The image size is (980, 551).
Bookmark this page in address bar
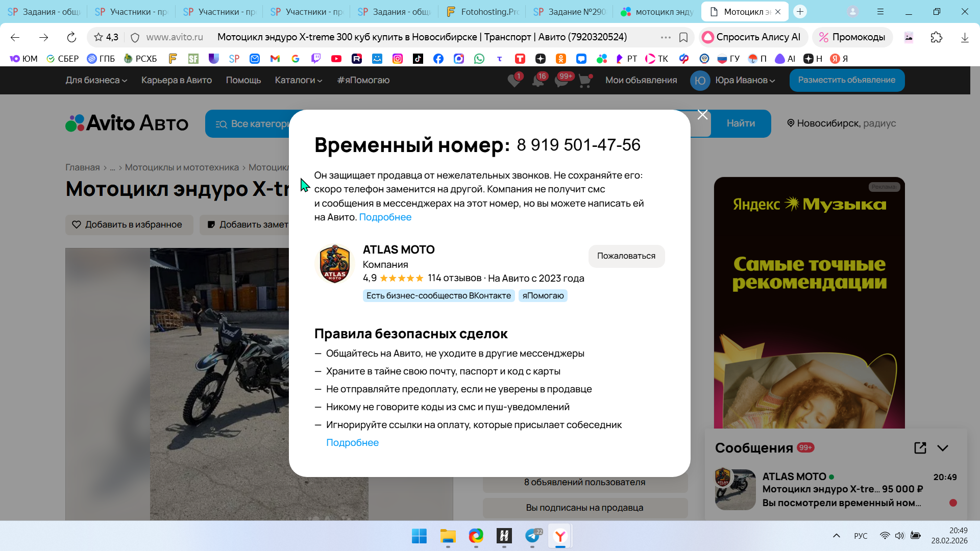683,37
